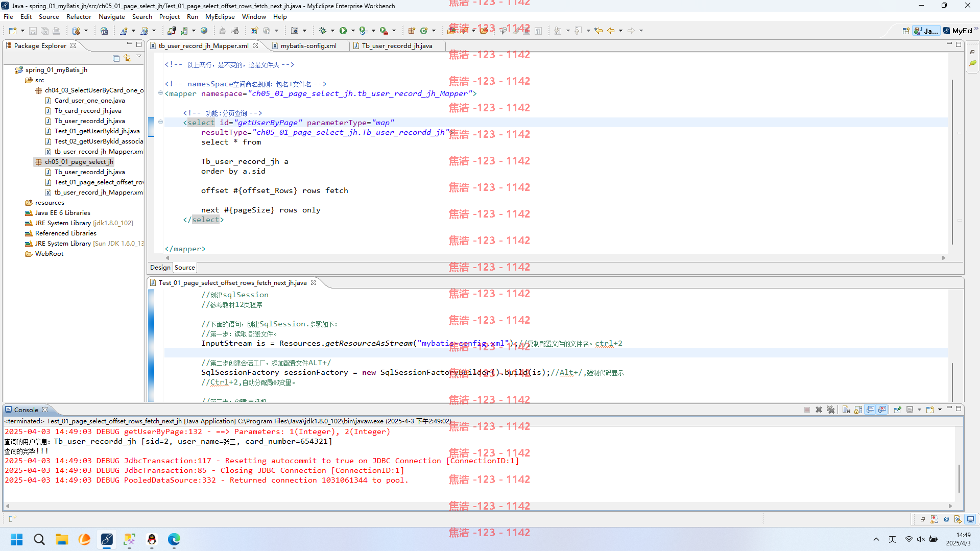The image size is (980, 551).
Task: Close the tb_user_record_jh_Mapper.xml editor tab
Action: [255, 45]
